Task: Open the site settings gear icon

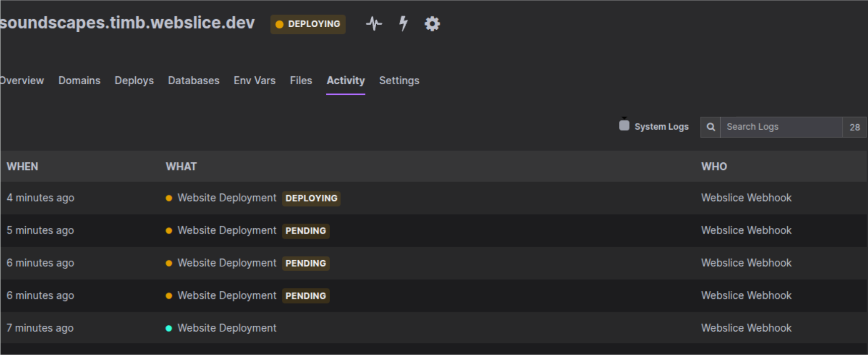Action: point(432,24)
